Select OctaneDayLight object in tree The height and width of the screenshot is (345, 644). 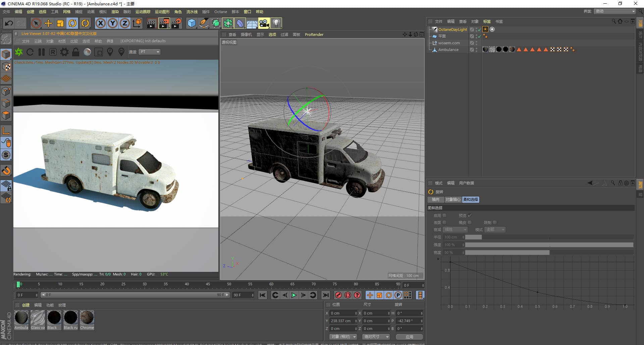click(x=452, y=30)
